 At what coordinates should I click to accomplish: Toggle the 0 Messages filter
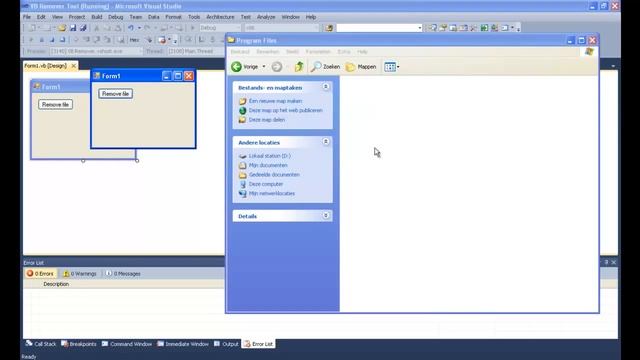point(123,273)
